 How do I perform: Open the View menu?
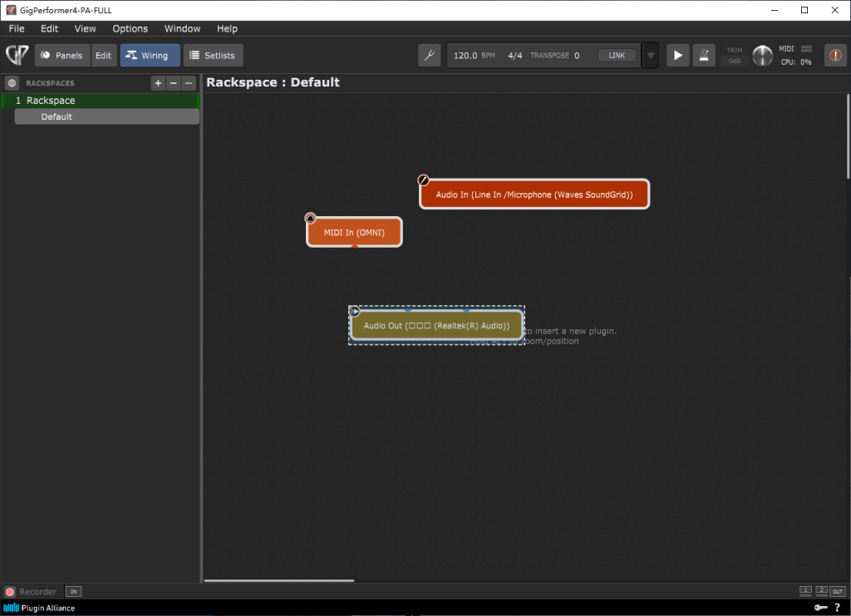coord(86,29)
